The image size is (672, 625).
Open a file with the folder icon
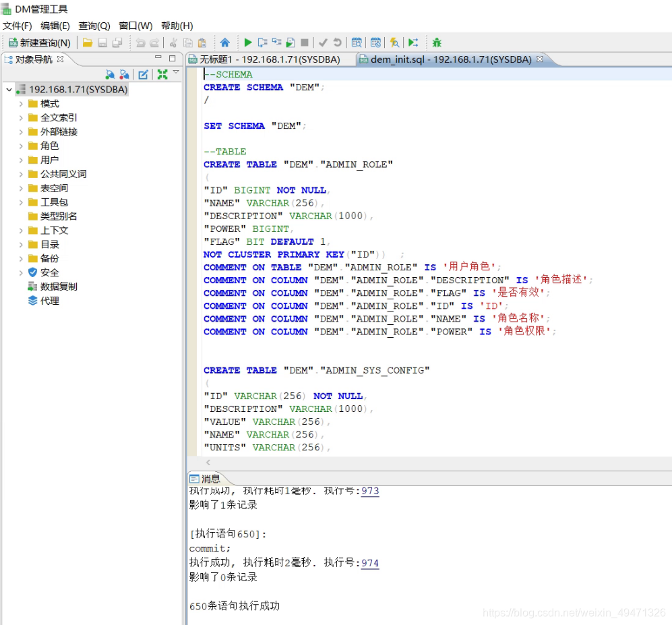coord(88,42)
